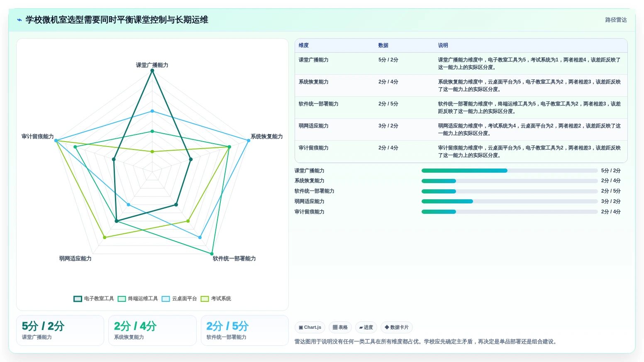Open the 2分 / 5分 软件统一部署能力 card

coord(245,330)
